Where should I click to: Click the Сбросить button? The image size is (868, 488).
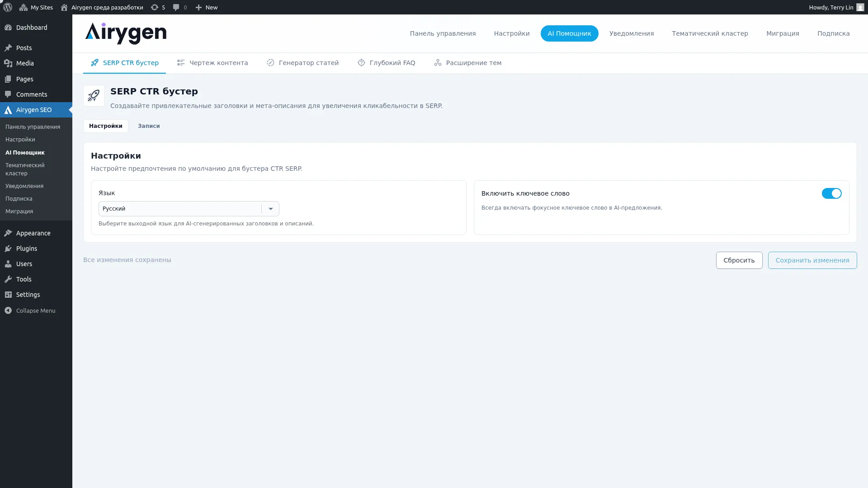(739, 260)
